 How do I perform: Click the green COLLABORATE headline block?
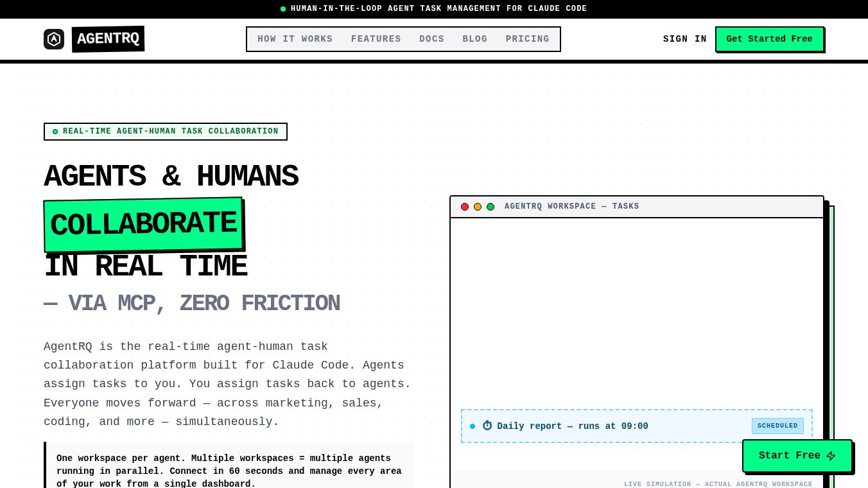(144, 224)
